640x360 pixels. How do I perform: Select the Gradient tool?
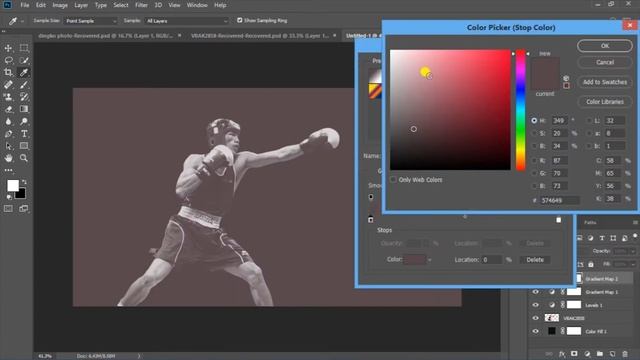(24, 109)
